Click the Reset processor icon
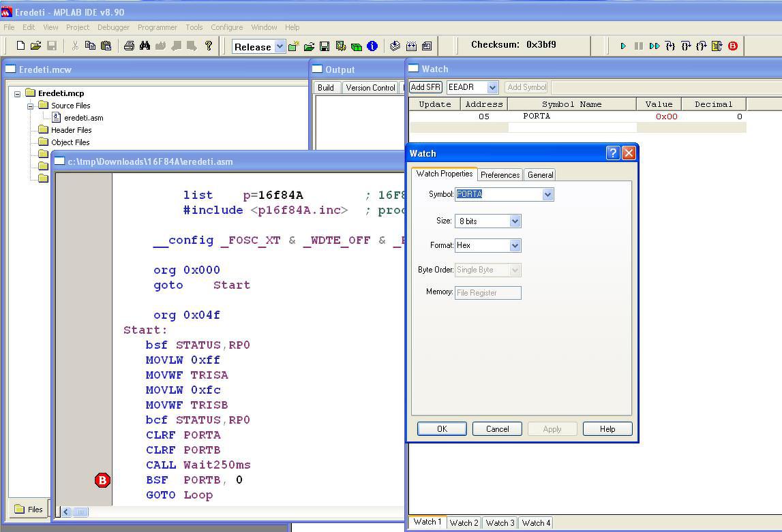 717,46
